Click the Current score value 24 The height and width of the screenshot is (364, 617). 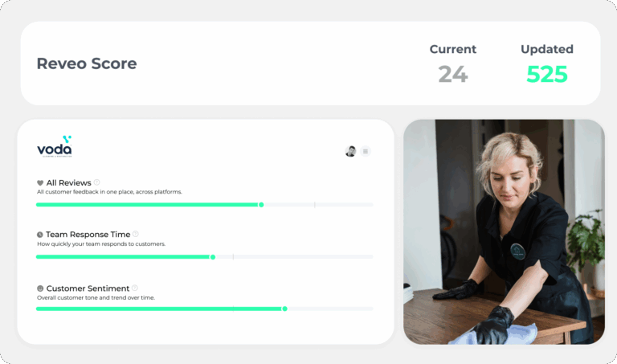452,74
